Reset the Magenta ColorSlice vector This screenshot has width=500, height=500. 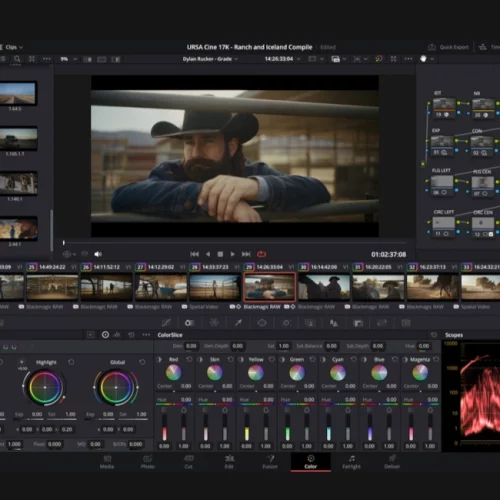pyautogui.click(x=436, y=359)
